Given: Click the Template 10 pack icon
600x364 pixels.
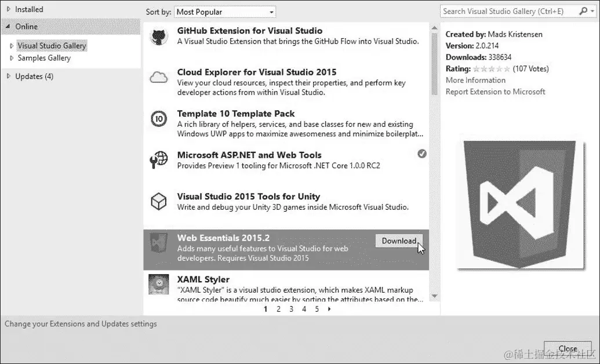Looking at the screenshot, I should 158,118.
